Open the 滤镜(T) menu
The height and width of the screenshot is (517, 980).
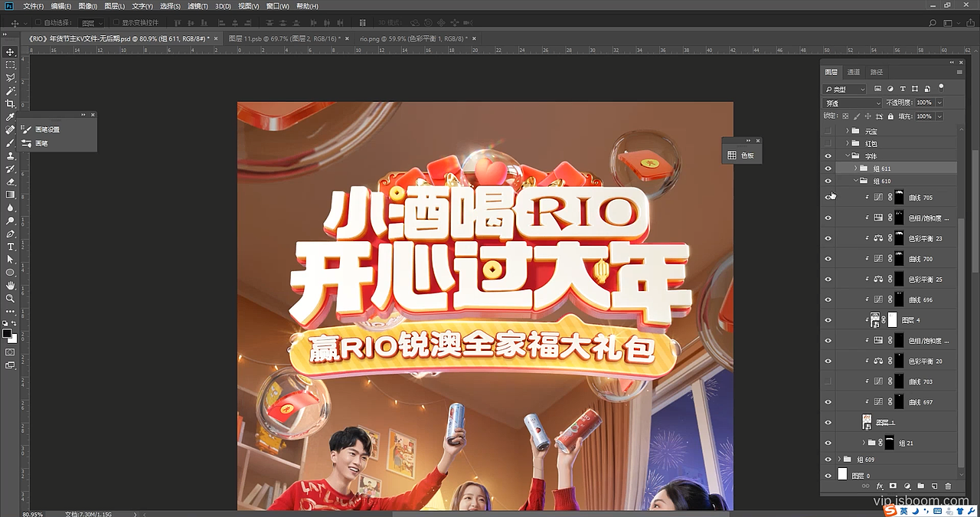pyautogui.click(x=197, y=6)
